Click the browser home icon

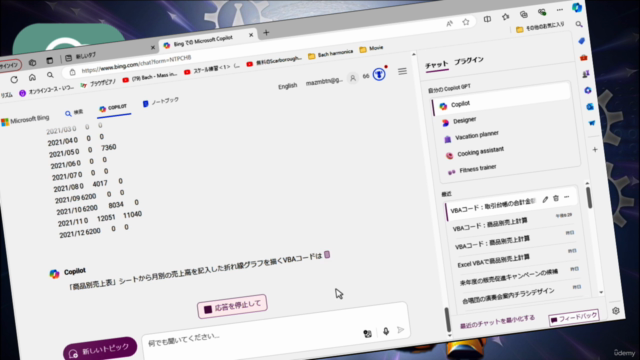point(32,77)
